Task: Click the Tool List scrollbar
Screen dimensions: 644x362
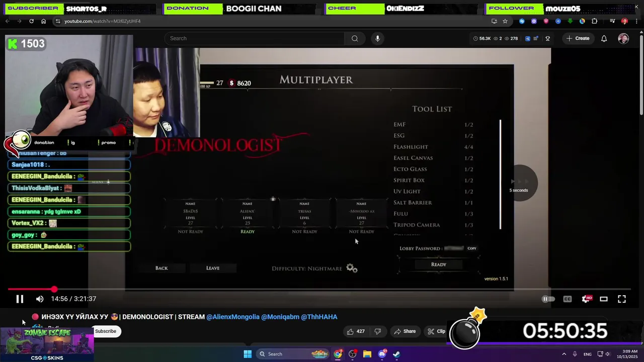Action: (501, 174)
